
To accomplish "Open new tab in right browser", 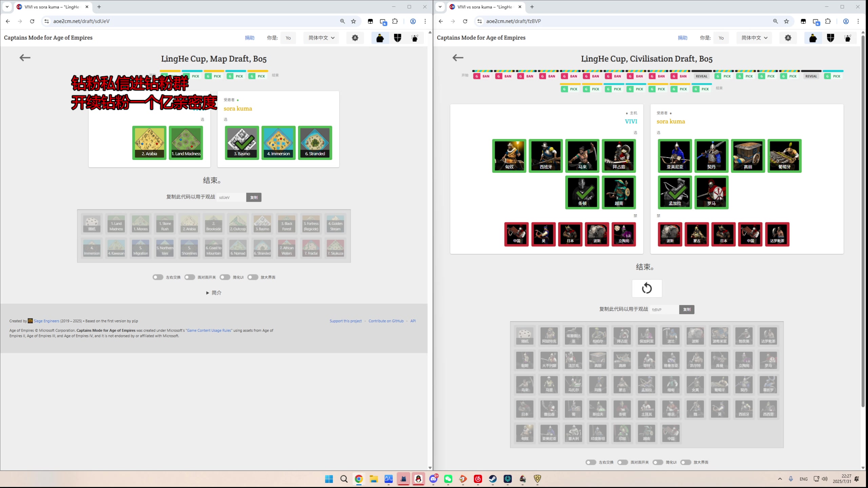I will coord(532,7).
